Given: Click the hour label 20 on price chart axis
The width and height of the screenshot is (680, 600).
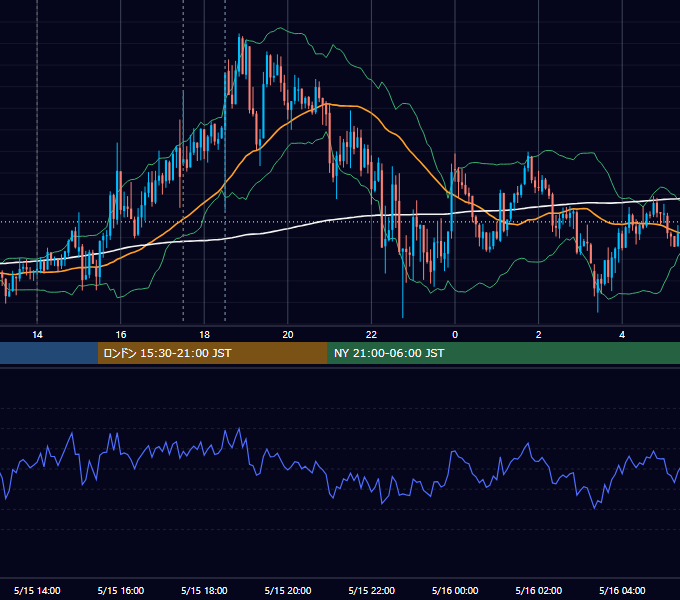Looking at the screenshot, I should point(288,335).
